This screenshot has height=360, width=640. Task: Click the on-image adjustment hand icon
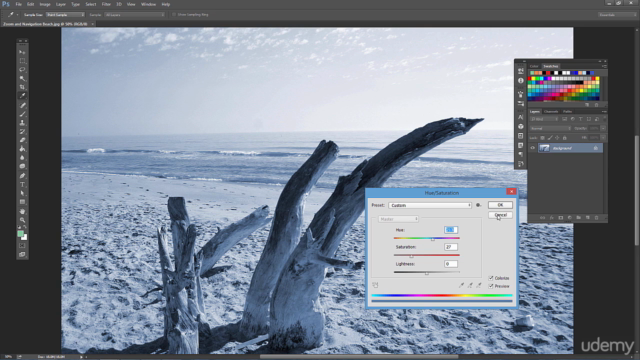(375, 285)
